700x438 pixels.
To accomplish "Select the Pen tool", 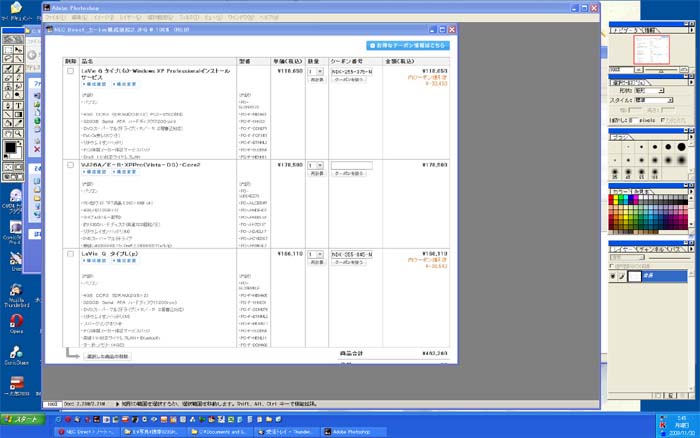I will (8, 106).
